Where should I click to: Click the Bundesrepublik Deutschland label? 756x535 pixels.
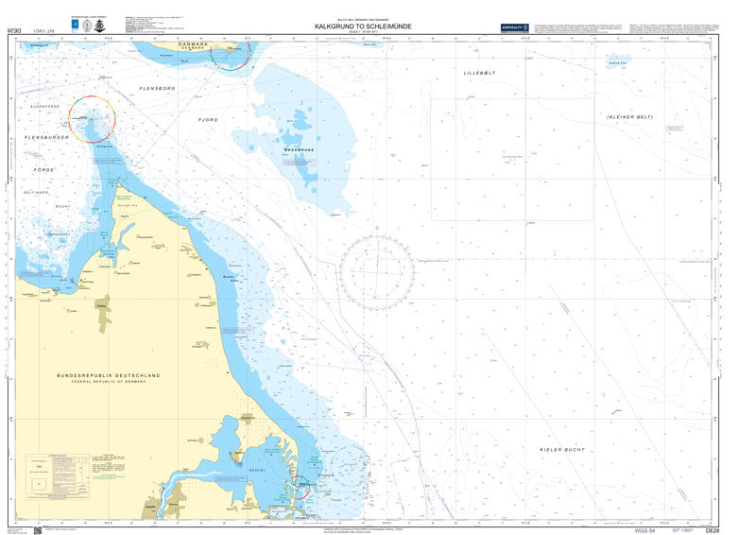106,375
